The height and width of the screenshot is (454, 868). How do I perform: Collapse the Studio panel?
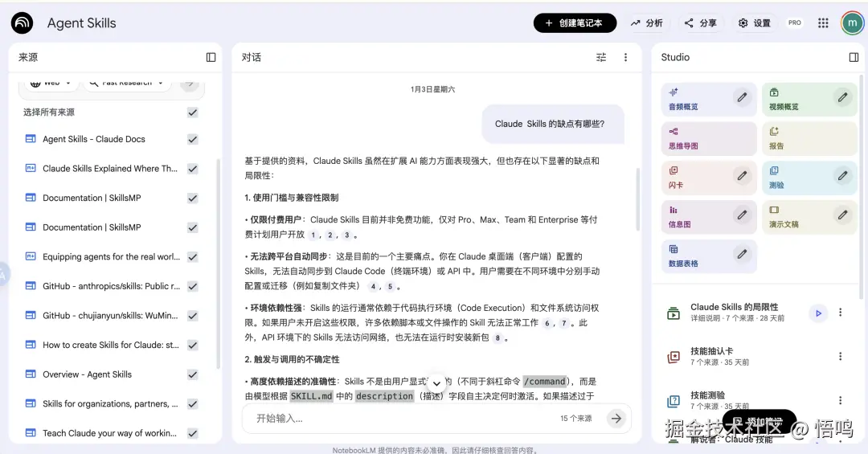pyautogui.click(x=854, y=58)
